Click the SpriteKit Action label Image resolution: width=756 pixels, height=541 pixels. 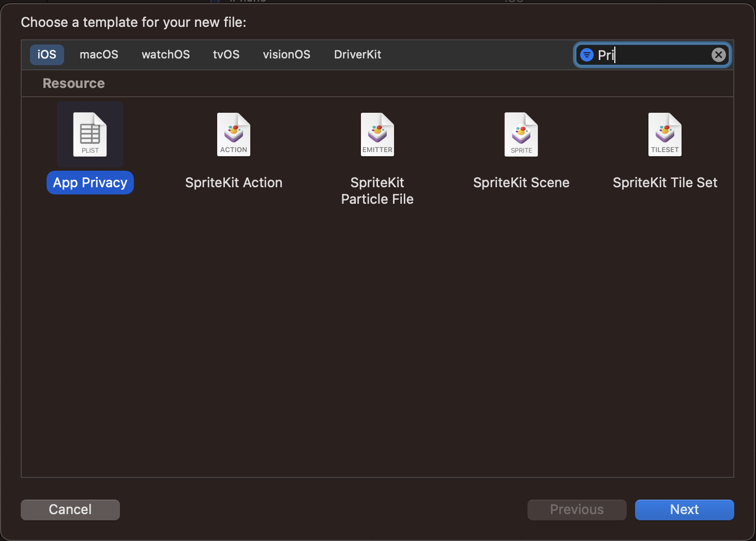pos(234,183)
